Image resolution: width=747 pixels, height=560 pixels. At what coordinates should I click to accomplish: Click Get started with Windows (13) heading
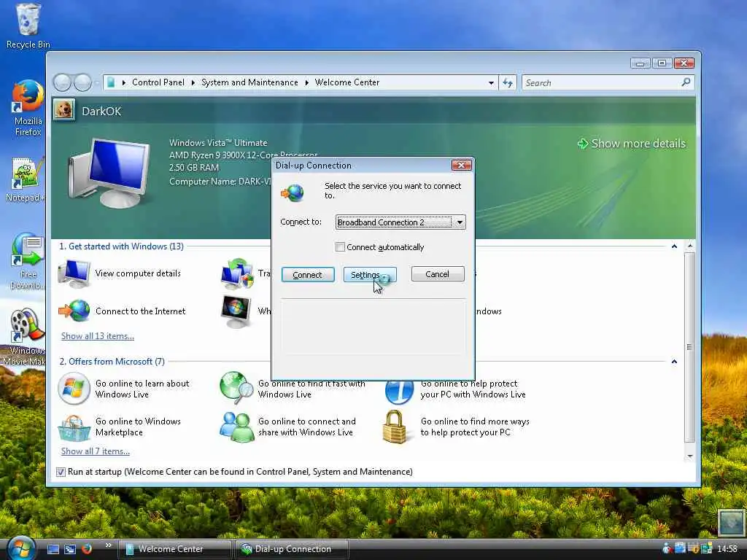click(x=121, y=246)
